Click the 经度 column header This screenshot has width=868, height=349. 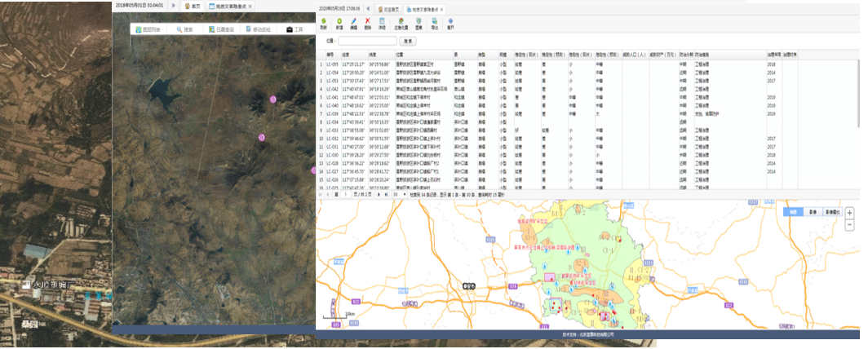click(354, 54)
